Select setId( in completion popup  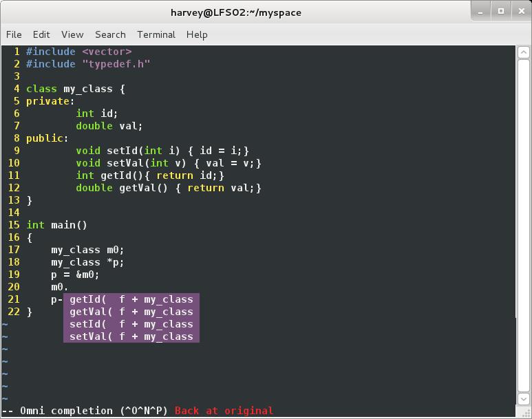pos(131,324)
